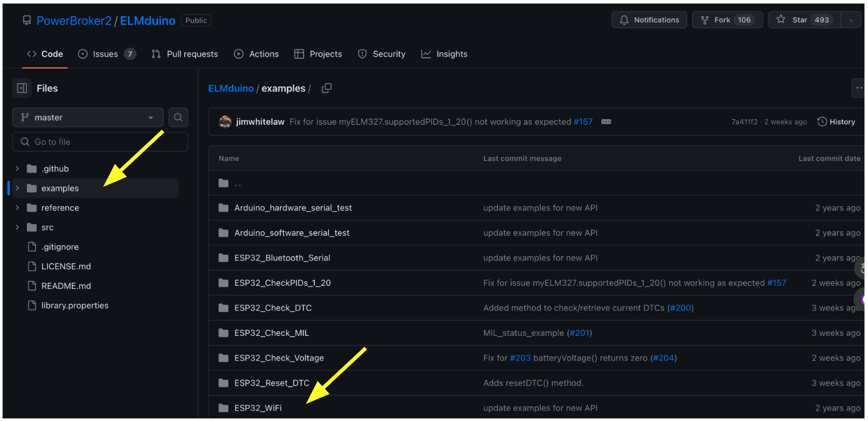Open the Insights tab
This screenshot has width=868, height=421.
(444, 54)
